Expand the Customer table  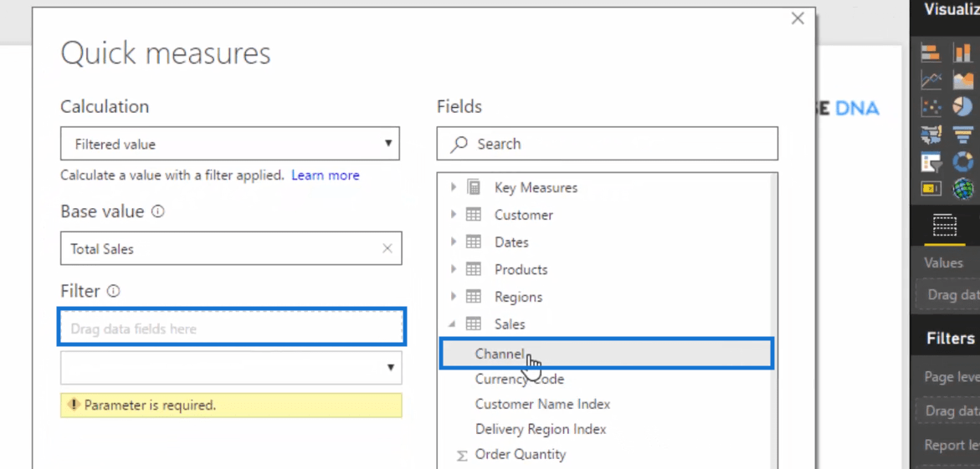tap(453, 214)
